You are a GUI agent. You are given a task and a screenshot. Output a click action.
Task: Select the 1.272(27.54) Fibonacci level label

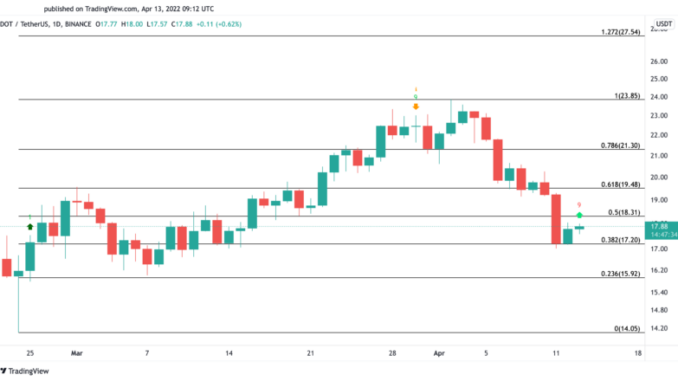[620, 32]
